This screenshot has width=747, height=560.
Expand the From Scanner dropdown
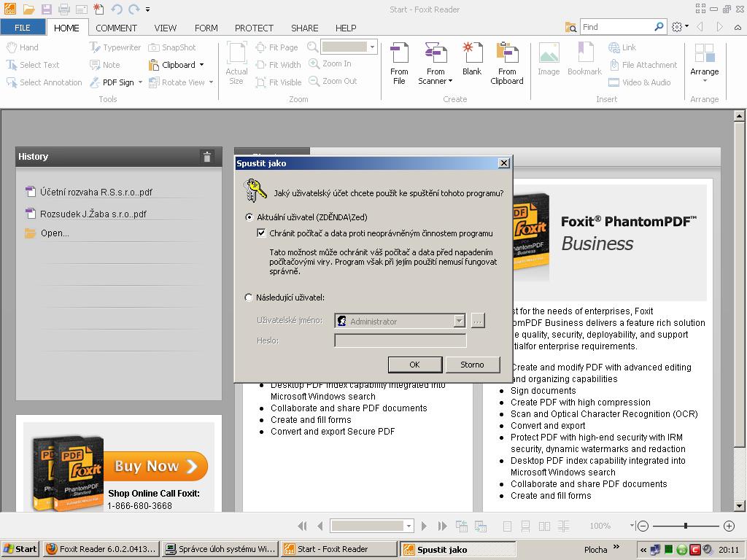click(x=450, y=82)
